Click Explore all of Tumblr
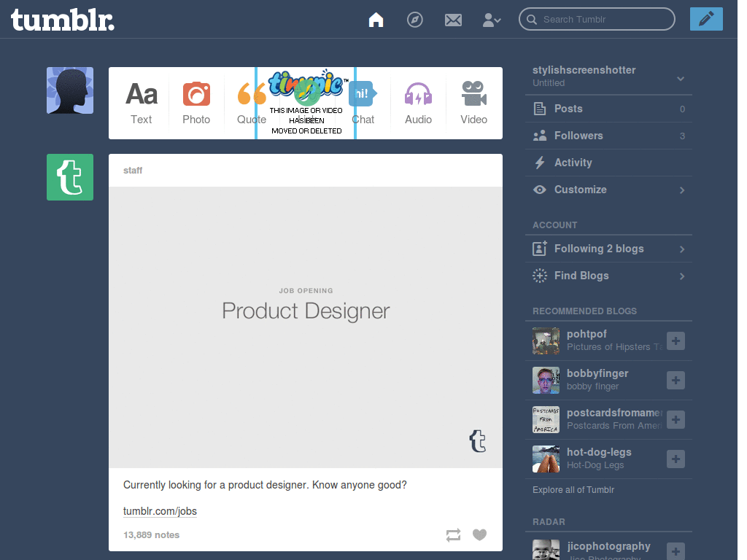The image size is (747, 560). pos(573,490)
